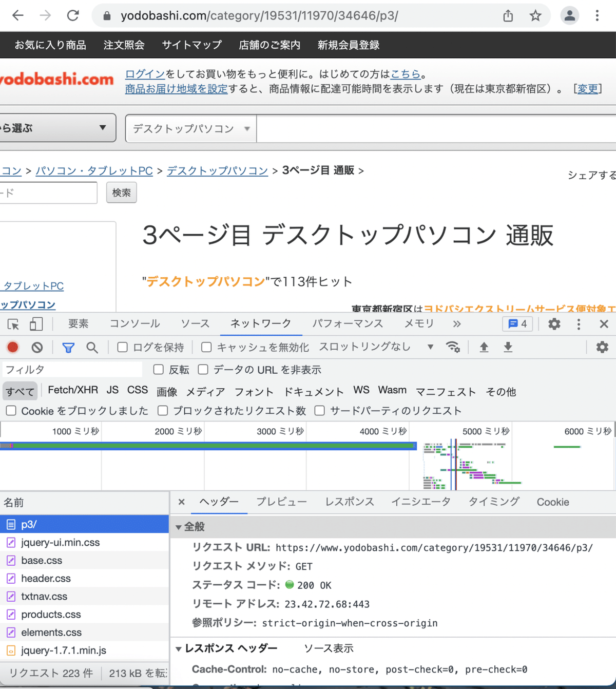Screen dimensions: 616x689
Task: Toggle the device toolbar icon
Action: 36,324
